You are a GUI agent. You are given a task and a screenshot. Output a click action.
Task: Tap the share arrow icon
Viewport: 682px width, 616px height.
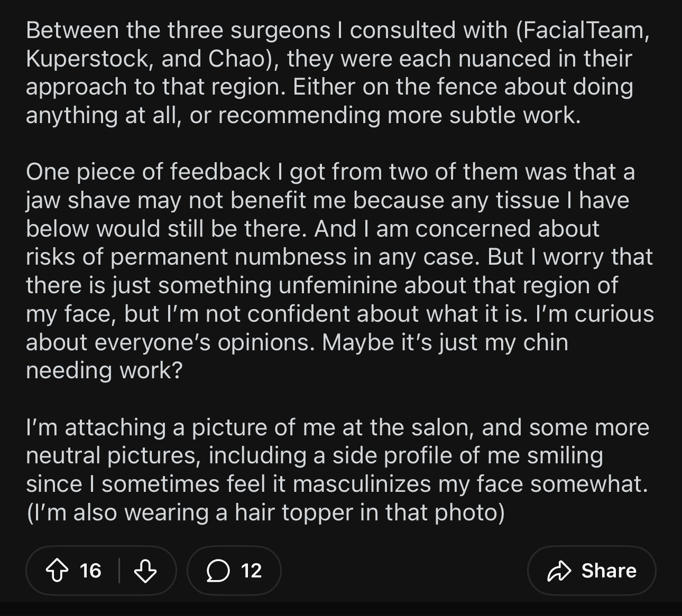click(559, 571)
